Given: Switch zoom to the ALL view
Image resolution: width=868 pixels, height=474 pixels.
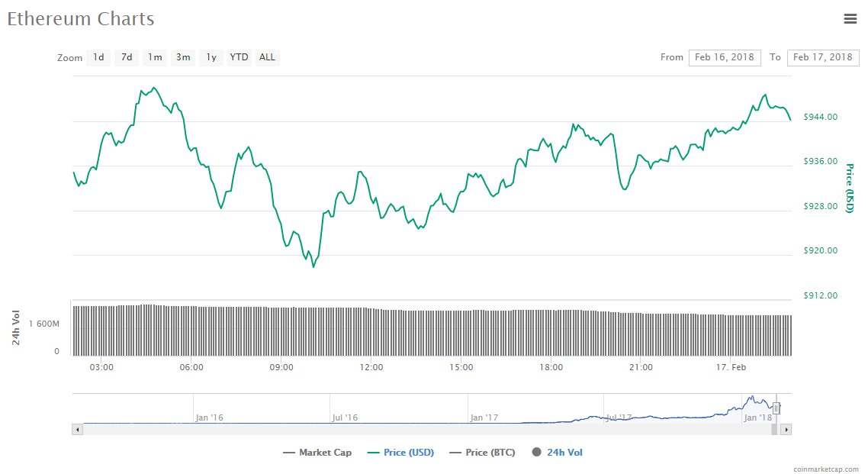Looking at the screenshot, I should 267,57.
